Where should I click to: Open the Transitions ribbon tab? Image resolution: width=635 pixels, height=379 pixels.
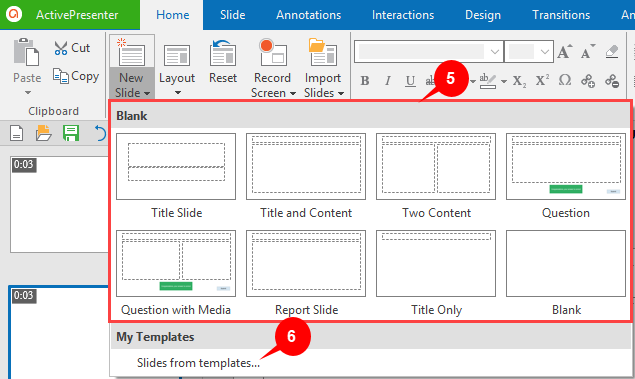(561, 15)
